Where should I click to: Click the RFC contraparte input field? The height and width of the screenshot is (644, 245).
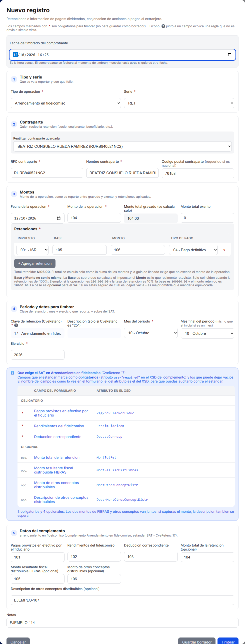coord(47,173)
